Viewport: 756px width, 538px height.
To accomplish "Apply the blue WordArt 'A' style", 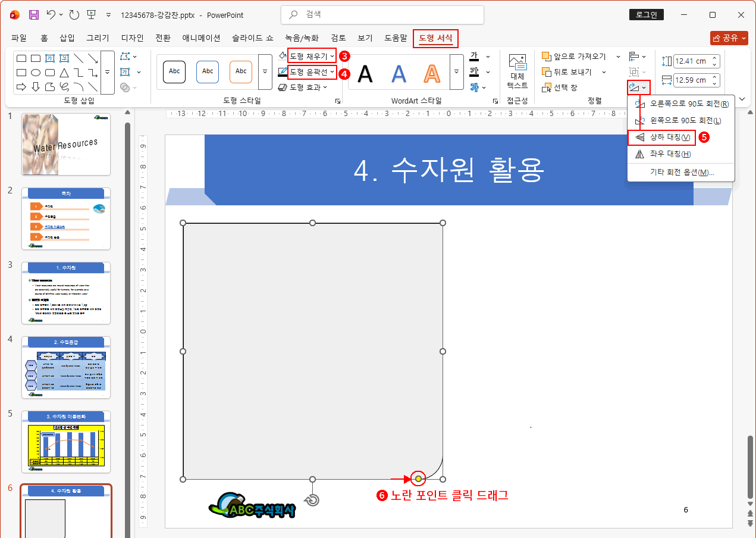I will pos(399,71).
